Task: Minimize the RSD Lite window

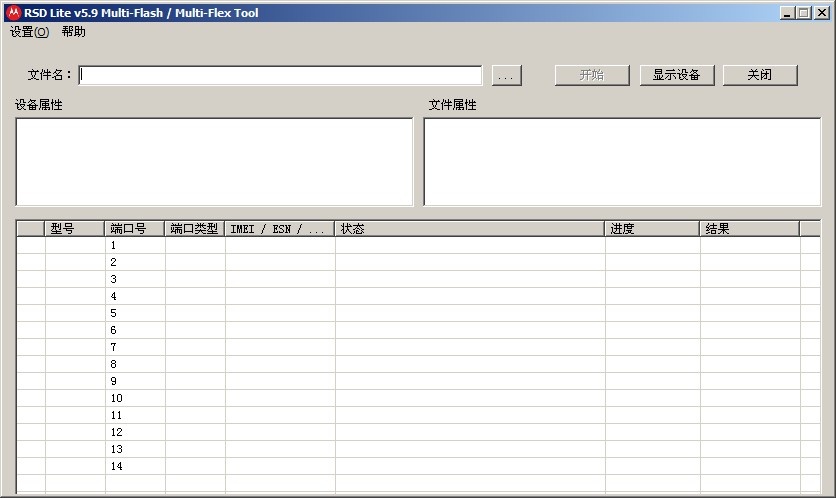Action: point(787,13)
